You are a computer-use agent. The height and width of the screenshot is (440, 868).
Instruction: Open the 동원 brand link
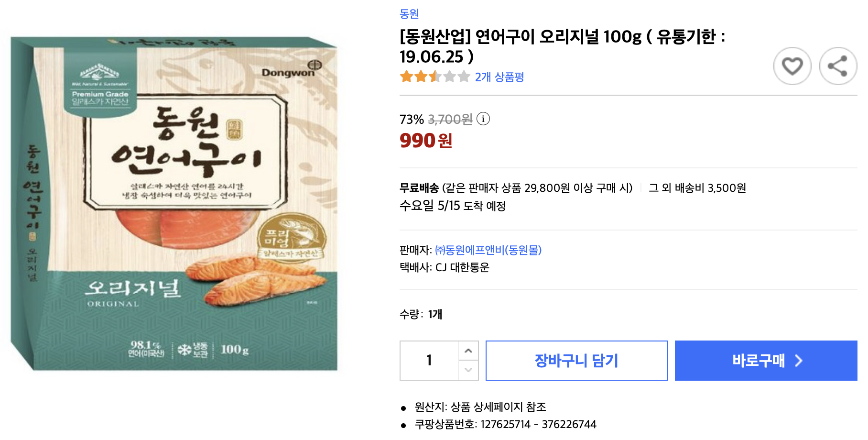[409, 14]
